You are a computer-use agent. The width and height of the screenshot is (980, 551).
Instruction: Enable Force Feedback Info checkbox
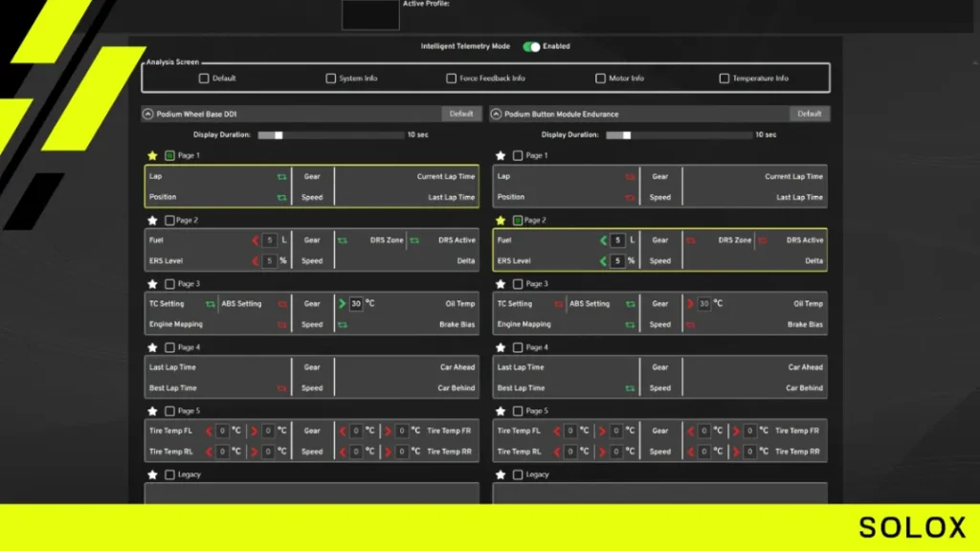(x=452, y=78)
